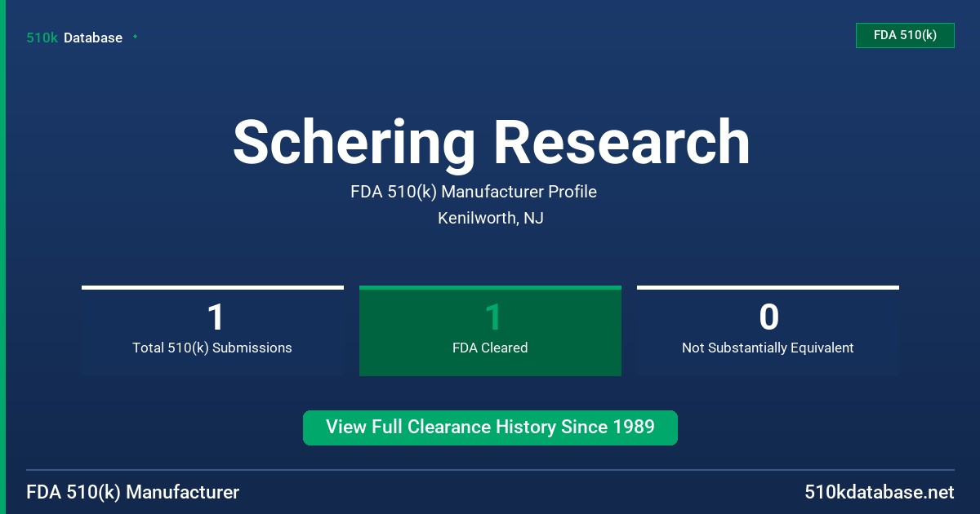Click the zero count above Not Substantially Equivalent
This screenshot has width=980, height=514.
point(768,317)
